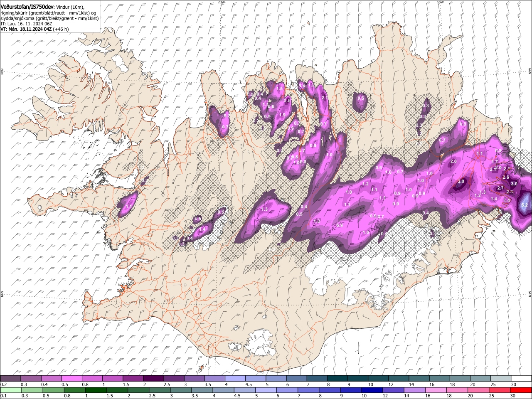Select the white 30 snow scale swatch
The image size is (532, 399).
pyautogui.click(x=522, y=378)
